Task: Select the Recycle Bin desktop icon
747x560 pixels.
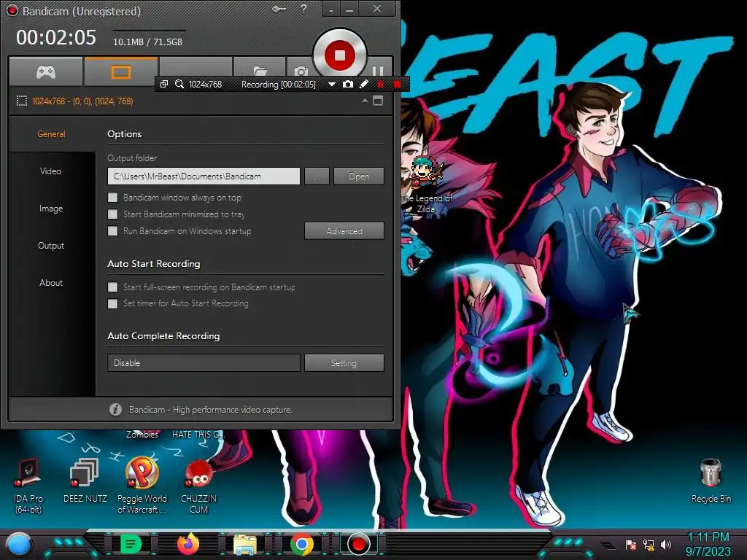Action: (711, 480)
